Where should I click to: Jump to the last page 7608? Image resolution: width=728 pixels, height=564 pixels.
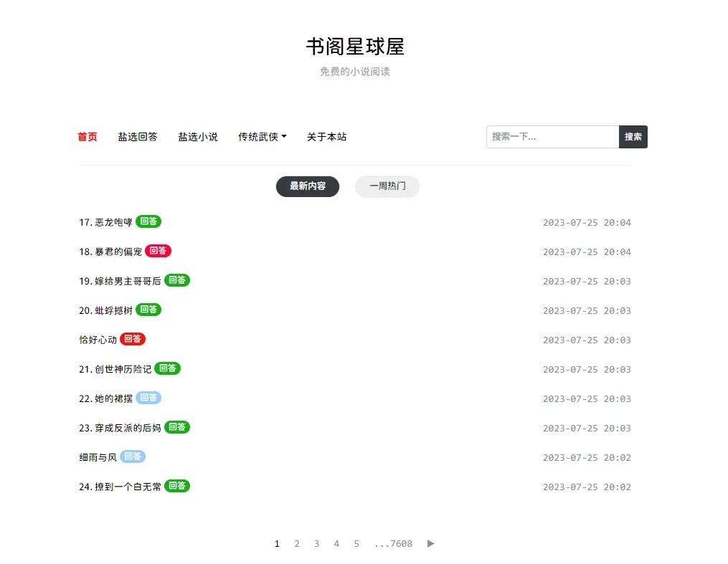pyautogui.click(x=393, y=543)
